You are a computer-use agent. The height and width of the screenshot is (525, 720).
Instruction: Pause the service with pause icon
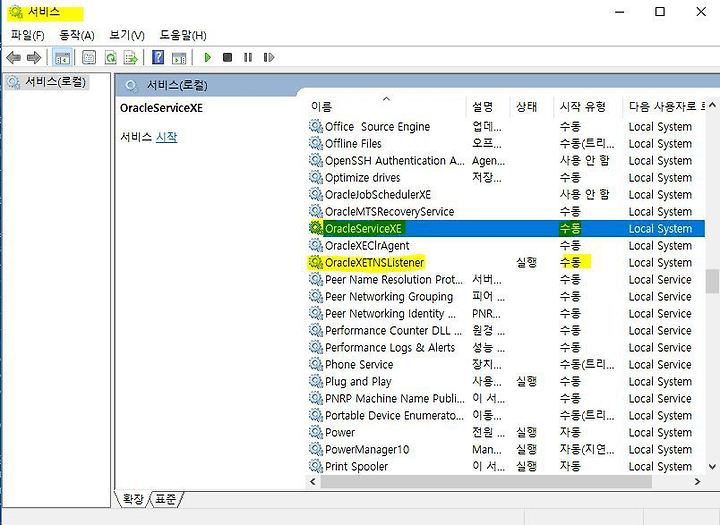tap(248, 57)
